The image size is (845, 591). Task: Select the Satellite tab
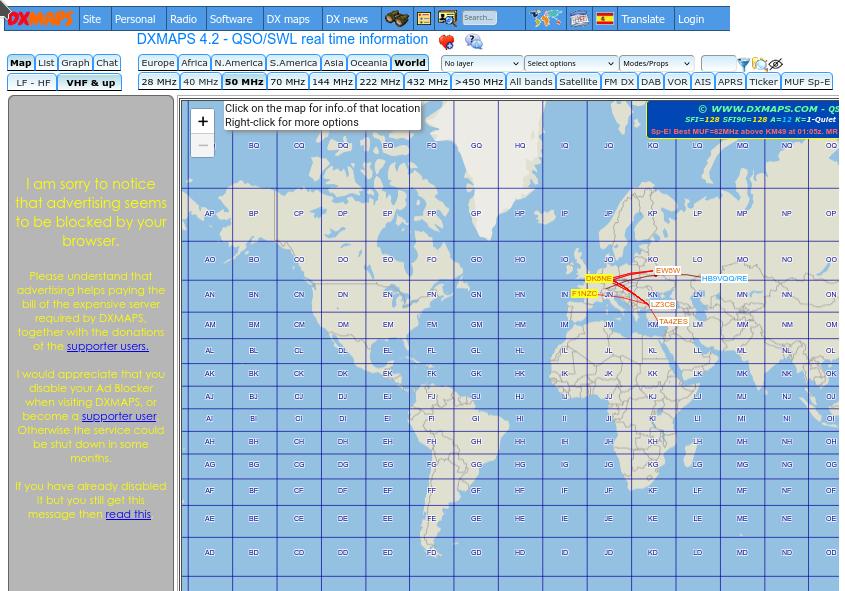click(x=578, y=82)
